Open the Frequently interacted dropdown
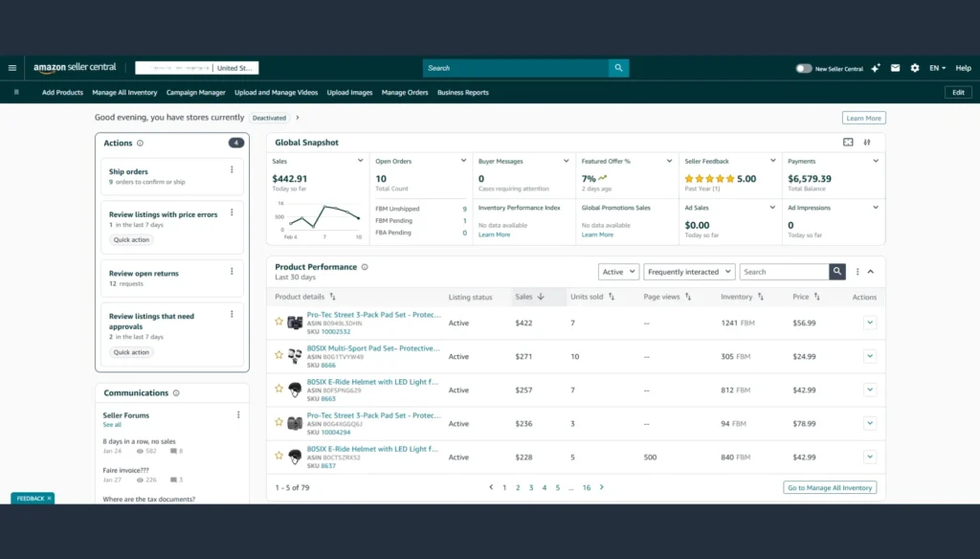 pos(689,272)
